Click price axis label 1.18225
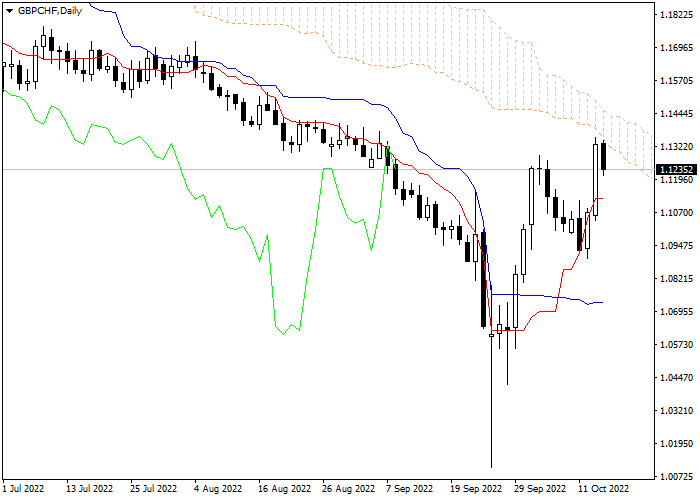The width and height of the screenshot is (700, 500). pyautogui.click(x=676, y=15)
